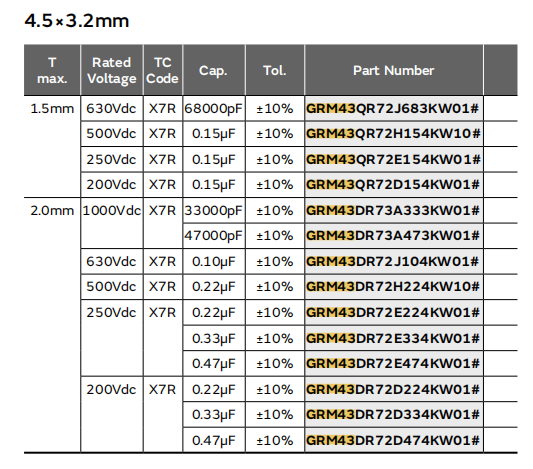Viewport: 533px width, 469px height.
Task: Open GRM43DR72E224KW01# part page
Action: pyautogui.click(x=393, y=313)
